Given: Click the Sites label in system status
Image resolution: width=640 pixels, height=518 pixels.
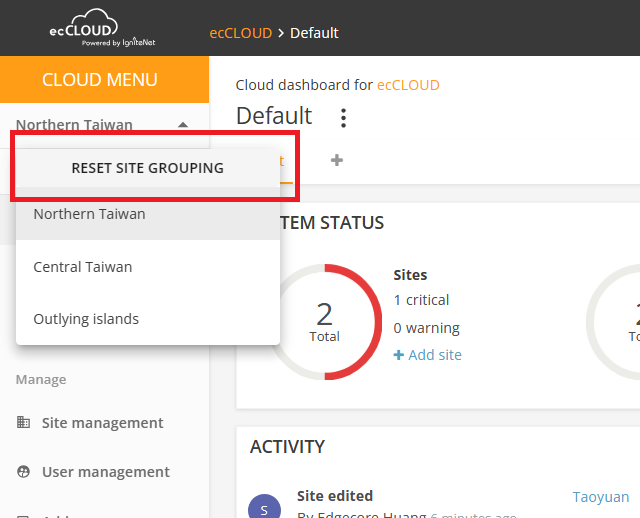Looking at the screenshot, I should pyautogui.click(x=410, y=275).
